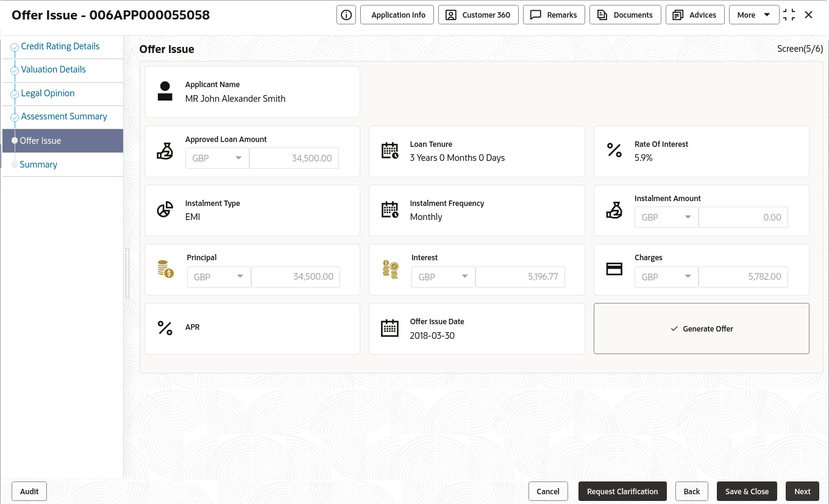Click the Approved Loan Amount money bag icon
Screen dimensions: 829x504
tap(165, 151)
